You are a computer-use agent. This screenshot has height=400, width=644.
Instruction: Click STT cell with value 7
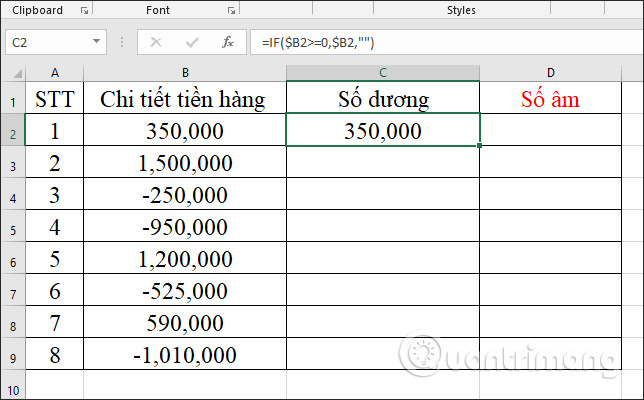point(55,322)
